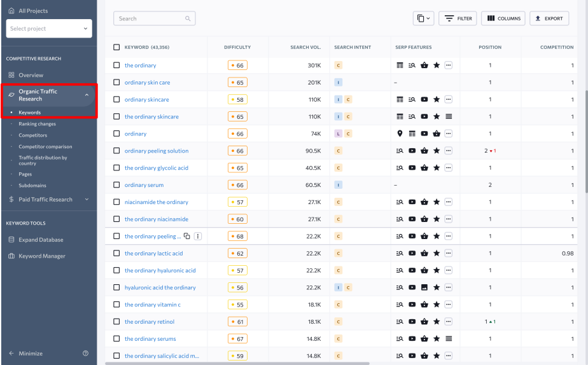Open 'the ordinary glycolic acid' keyword link
Viewport: 588px width, 365px height.
(157, 168)
